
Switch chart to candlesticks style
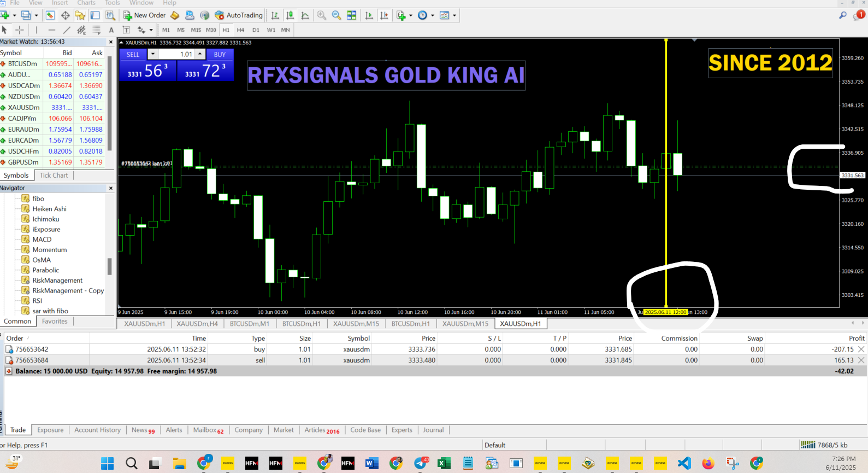tap(290, 15)
